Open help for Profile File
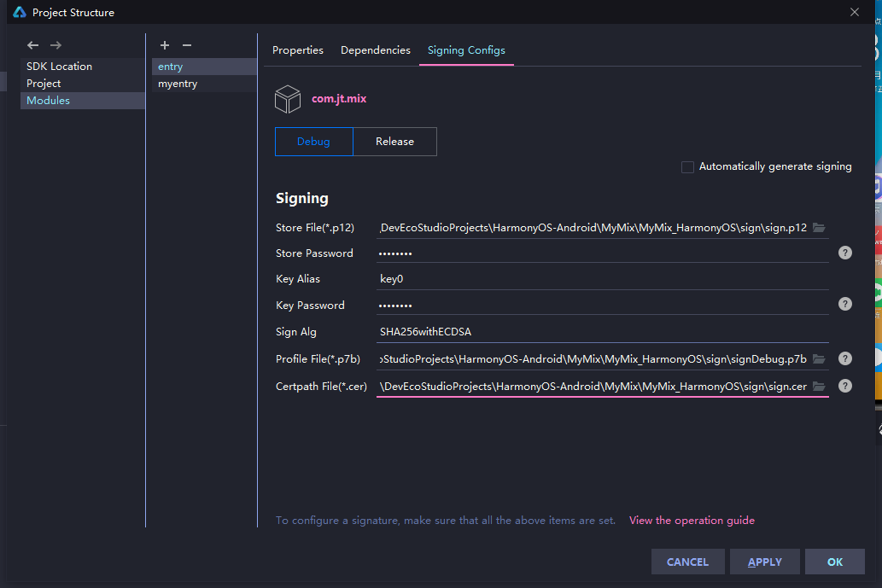This screenshot has height=588, width=882. pos(845,358)
